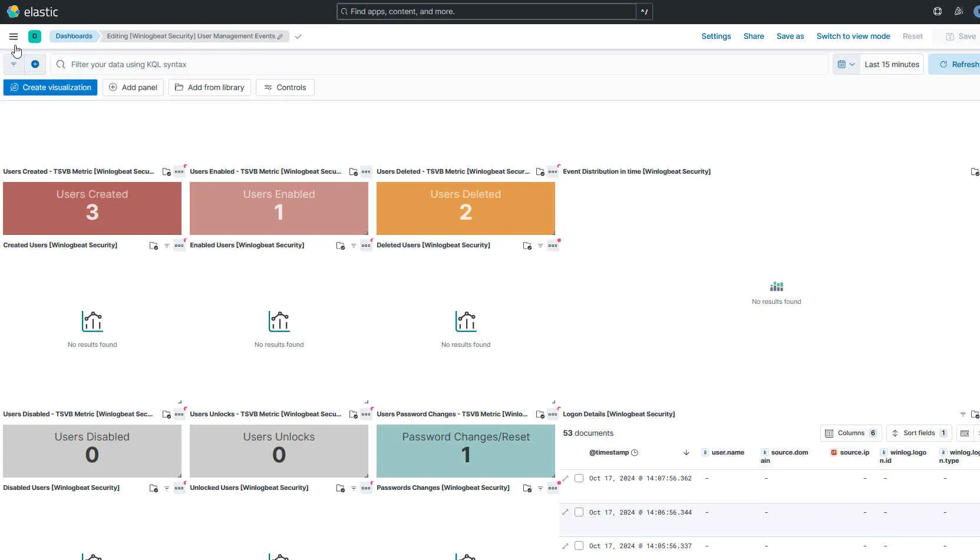Open the D space avatar selector
This screenshot has height=560, width=980.
(x=35, y=37)
